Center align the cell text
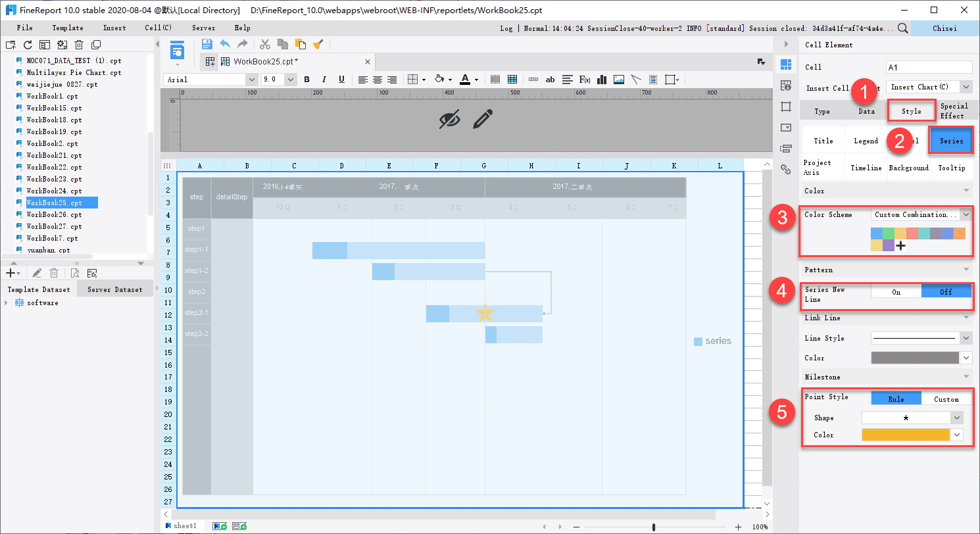 pyautogui.click(x=378, y=80)
